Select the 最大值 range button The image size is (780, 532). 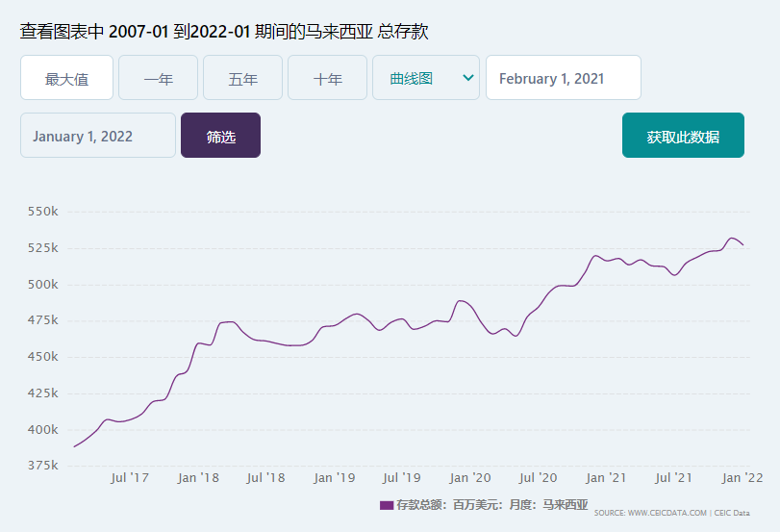66,78
